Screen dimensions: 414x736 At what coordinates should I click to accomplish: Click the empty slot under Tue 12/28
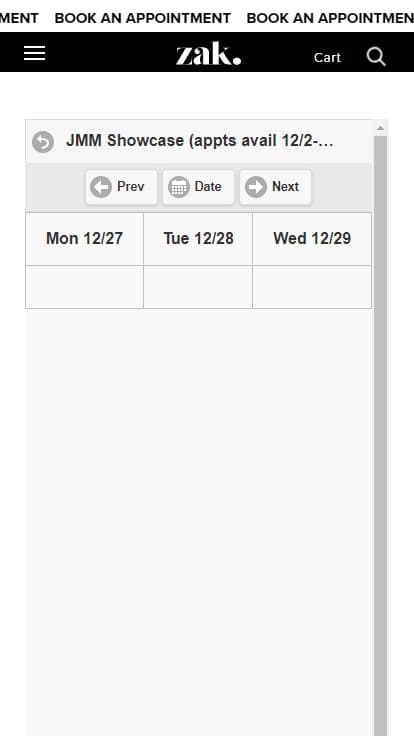pyautogui.click(x=198, y=287)
